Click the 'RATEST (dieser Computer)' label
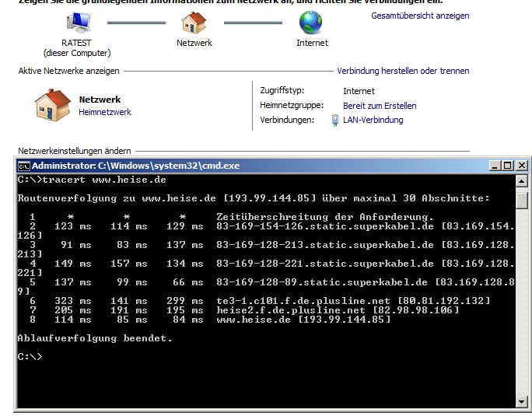Viewport: 532px width, 416px height. (x=77, y=48)
